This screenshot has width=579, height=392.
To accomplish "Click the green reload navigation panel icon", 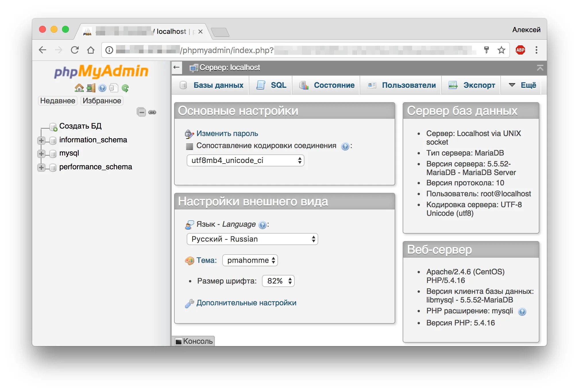I will 125,88.
